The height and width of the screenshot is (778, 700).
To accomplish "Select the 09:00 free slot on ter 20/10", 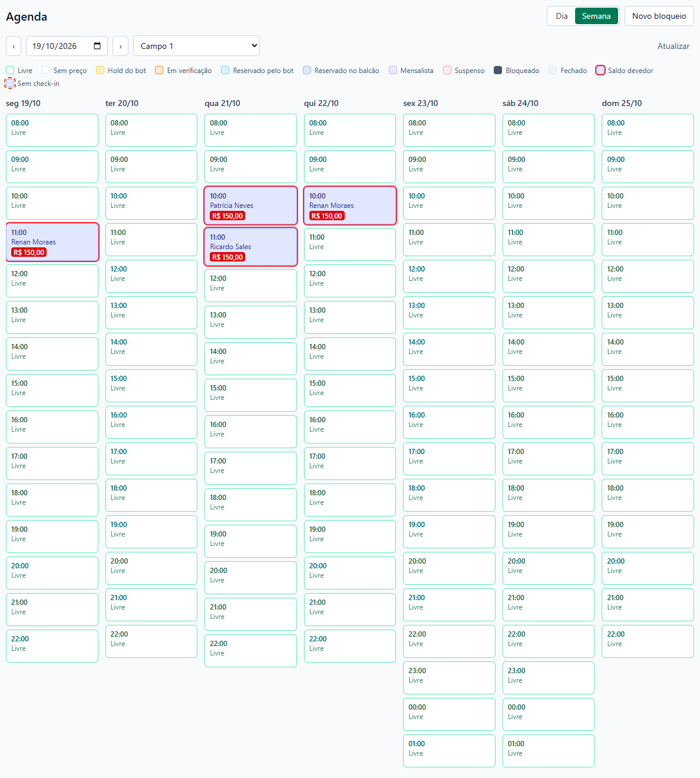I will 151,167.
